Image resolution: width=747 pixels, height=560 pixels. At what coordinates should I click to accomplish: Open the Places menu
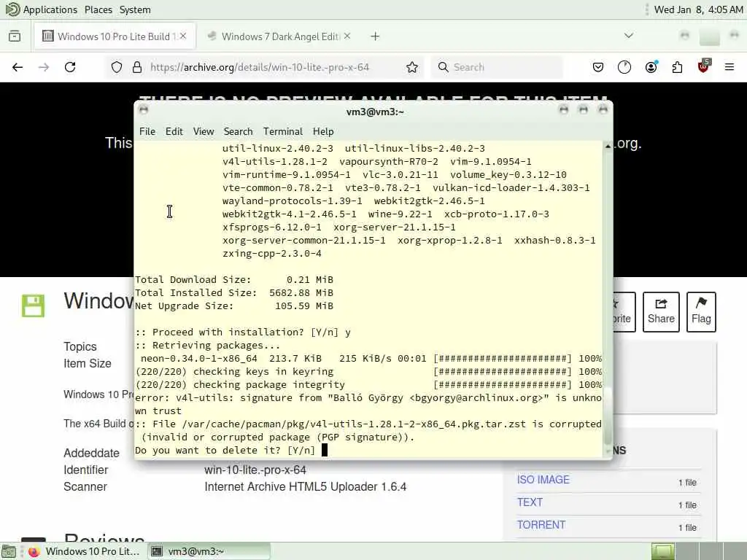[x=98, y=9]
